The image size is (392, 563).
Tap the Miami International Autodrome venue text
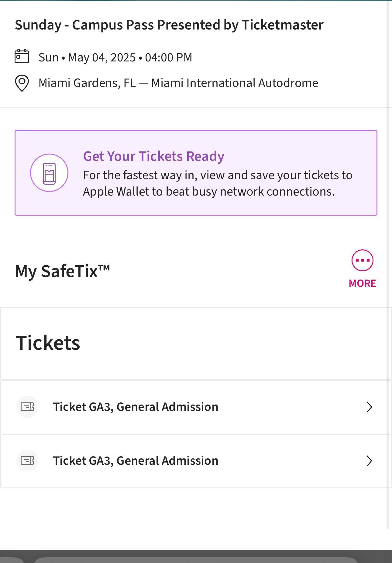(x=235, y=83)
